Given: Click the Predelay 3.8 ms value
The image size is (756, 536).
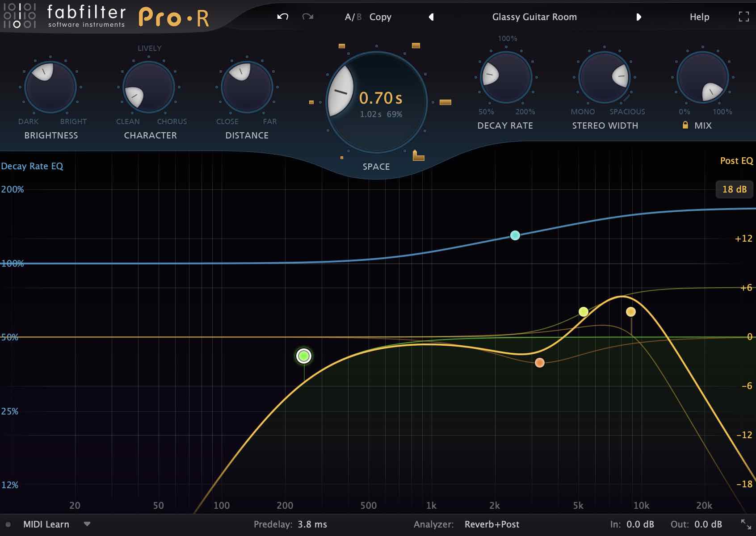Looking at the screenshot, I should pyautogui.click(x=312, y=524).
